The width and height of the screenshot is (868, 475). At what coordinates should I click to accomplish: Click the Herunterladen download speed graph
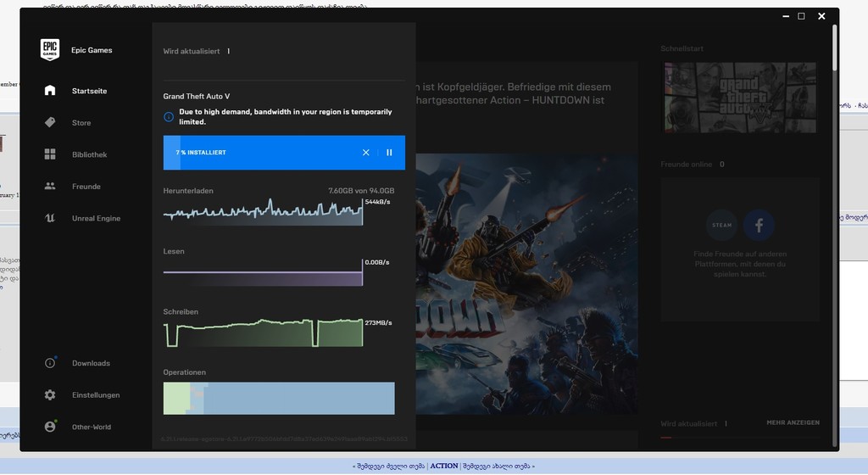click(263, 211)
